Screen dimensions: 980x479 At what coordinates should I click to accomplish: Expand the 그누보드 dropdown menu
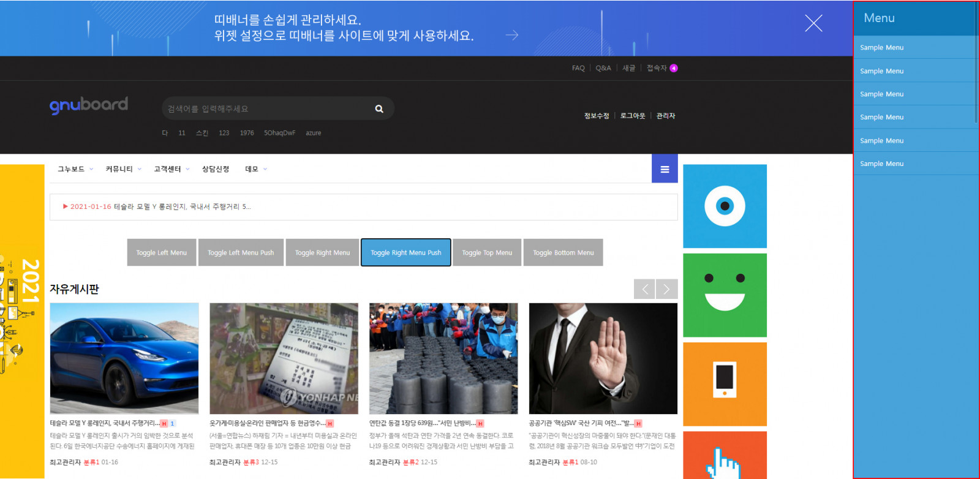(x=75, y=169)
